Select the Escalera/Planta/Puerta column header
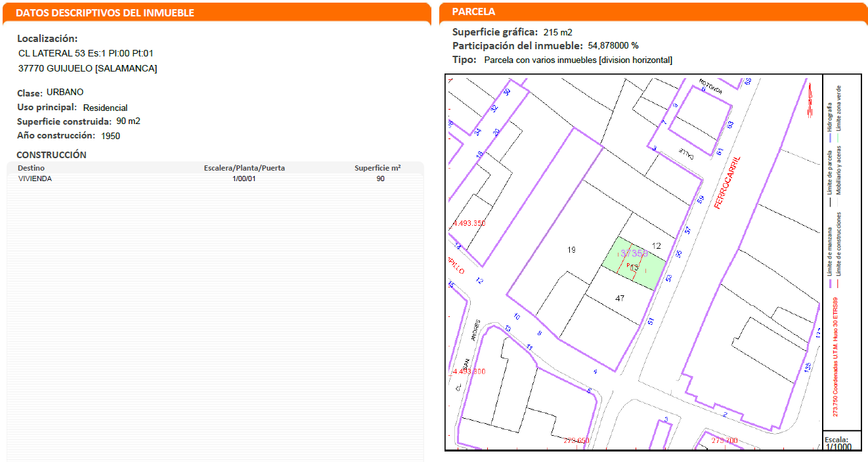This screenshot has width=868, height=462. [x=244, y=168]
